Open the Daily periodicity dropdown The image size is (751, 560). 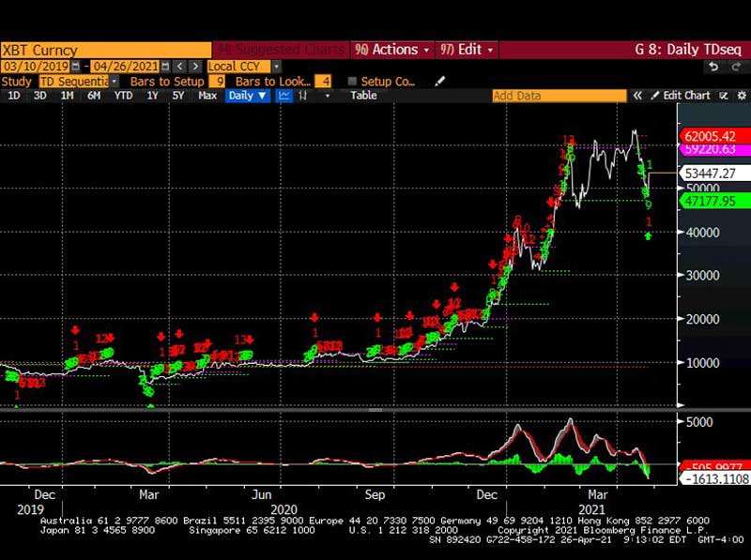247,96
